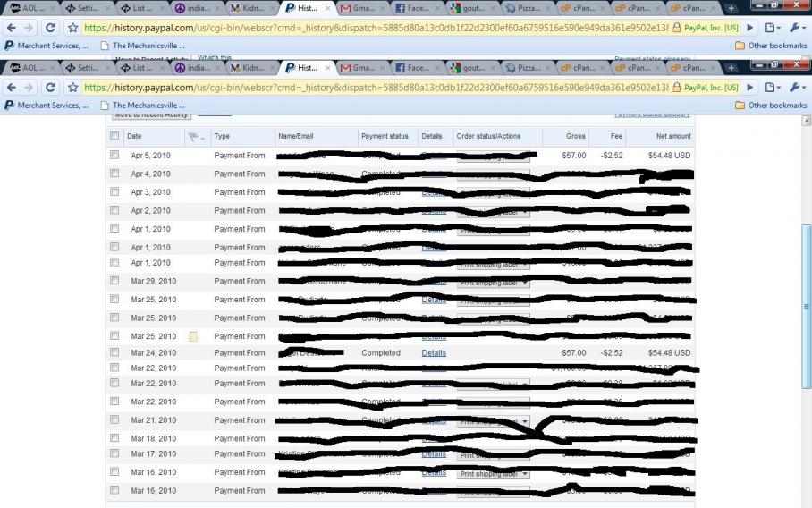Open Print shipping label dropdown in Mar 21 row
The height and width of the screenshot is (508, 812).
tap(493, 421)
